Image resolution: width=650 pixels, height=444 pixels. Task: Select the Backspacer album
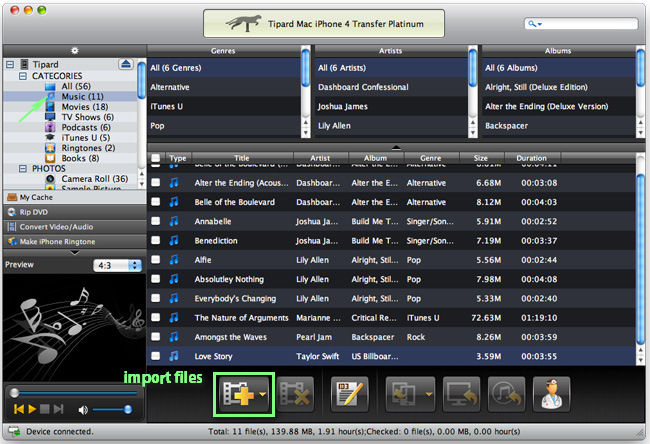click(558, 126)
